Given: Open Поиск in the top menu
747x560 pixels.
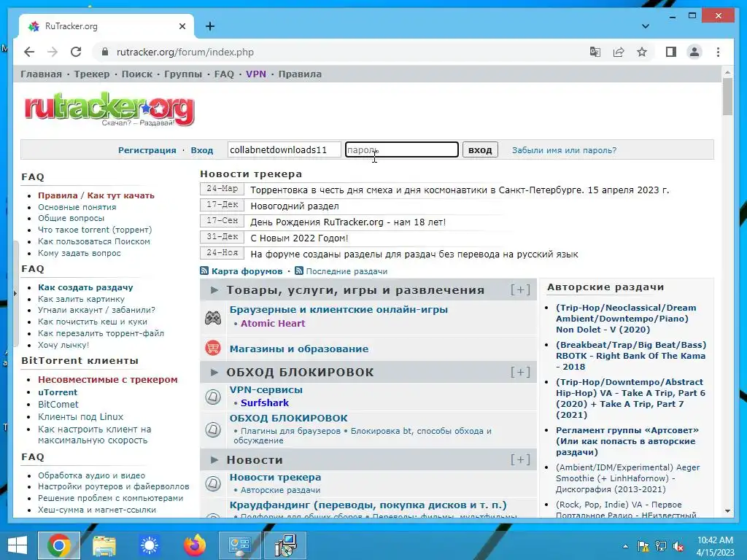Looking at the screenshot, I should [x=136, y=74].
